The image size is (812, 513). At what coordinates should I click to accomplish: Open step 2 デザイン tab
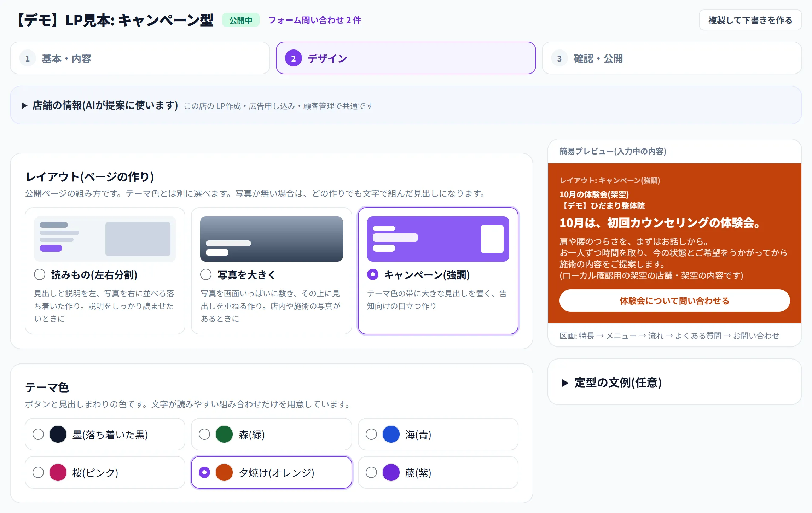click(406, 58)
